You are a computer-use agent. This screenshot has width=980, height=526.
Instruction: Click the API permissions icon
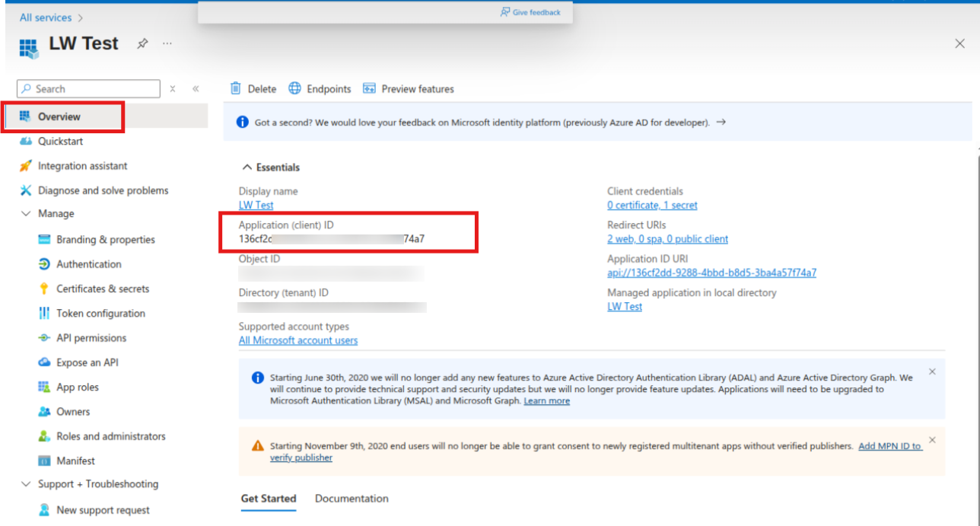[44, 338]
